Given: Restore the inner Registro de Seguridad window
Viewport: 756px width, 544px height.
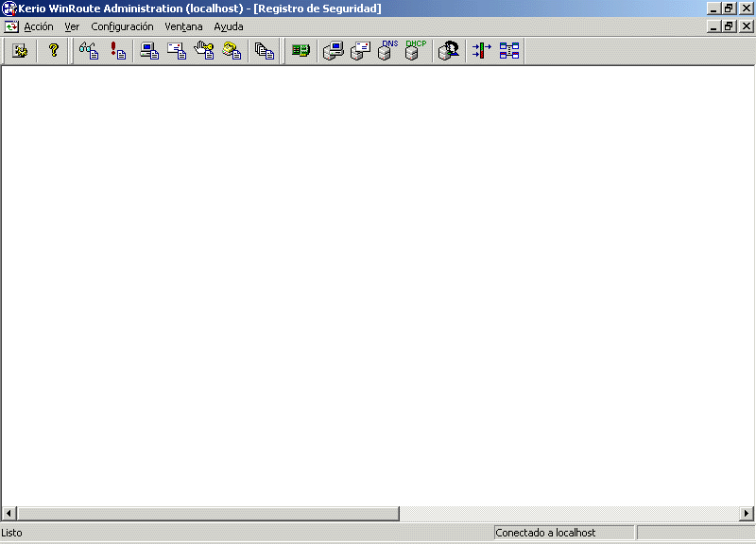Looking at the screenshot, I should click(729, 26).
